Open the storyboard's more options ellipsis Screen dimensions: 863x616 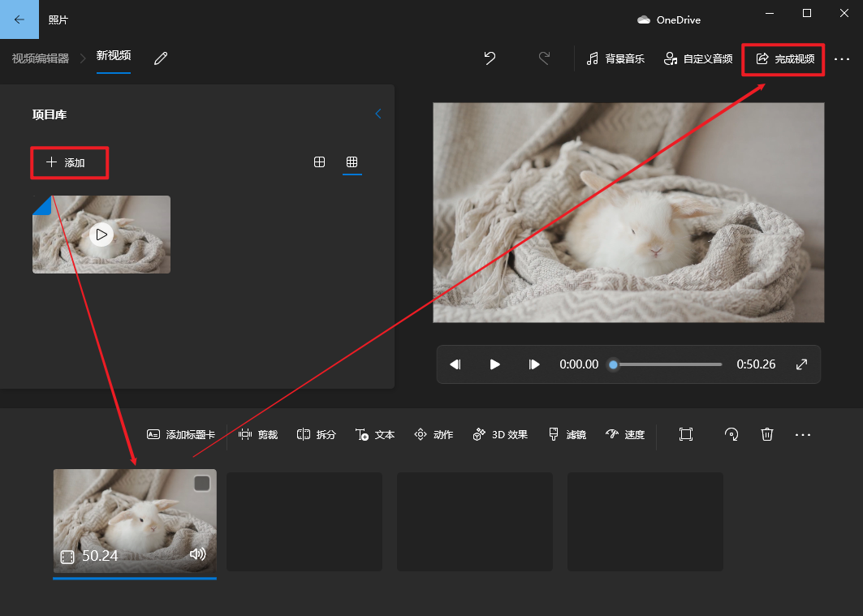[x=802, y=434]
